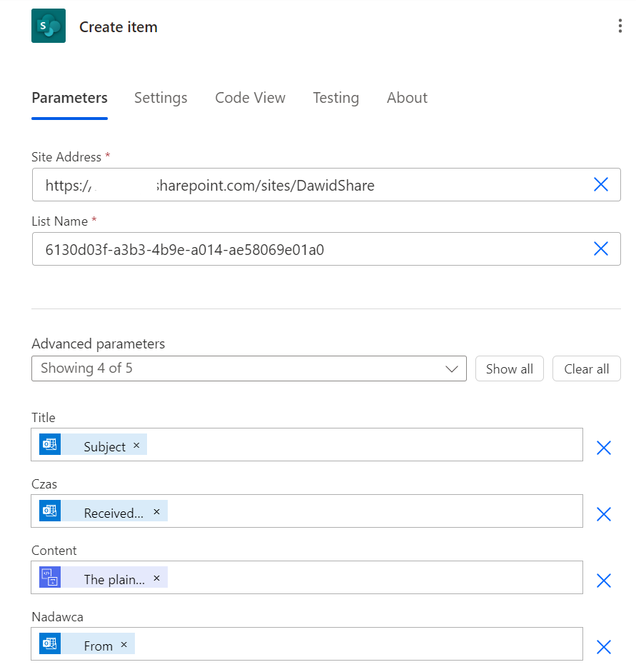Viewport: 636px width, 672px height.
Task: Open the About tab
Action: click(407, 98)
